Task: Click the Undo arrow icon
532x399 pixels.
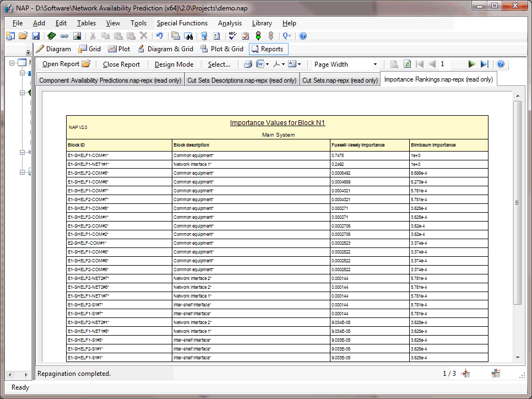Action: click(x=159, y=36)
